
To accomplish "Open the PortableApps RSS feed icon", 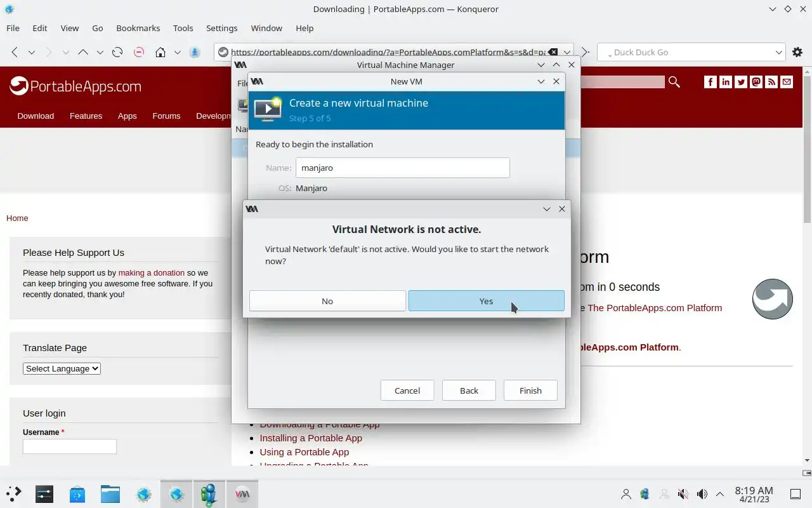I will [771, 82].
